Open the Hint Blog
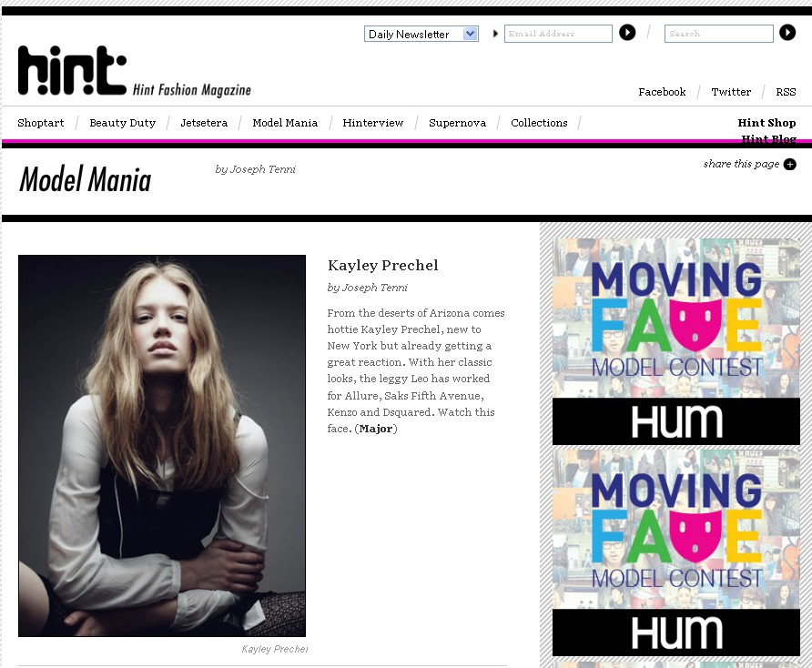812x668 pixels. (x=768, y=139)
